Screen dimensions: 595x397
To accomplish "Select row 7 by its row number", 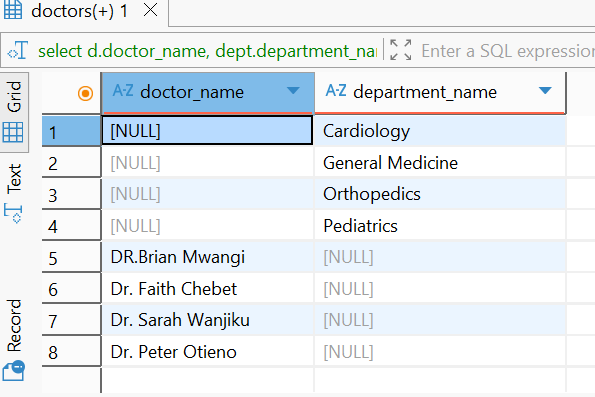I will click(x=71, y=320).
